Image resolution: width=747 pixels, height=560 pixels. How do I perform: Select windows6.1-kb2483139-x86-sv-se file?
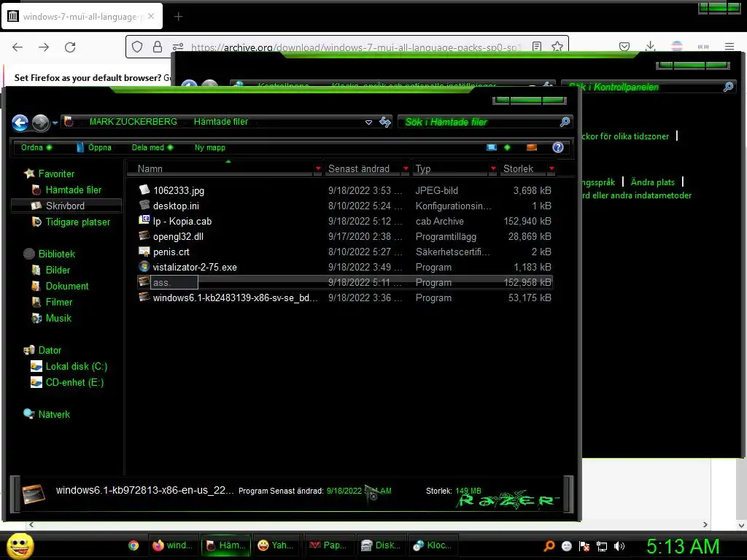point(235,297)
